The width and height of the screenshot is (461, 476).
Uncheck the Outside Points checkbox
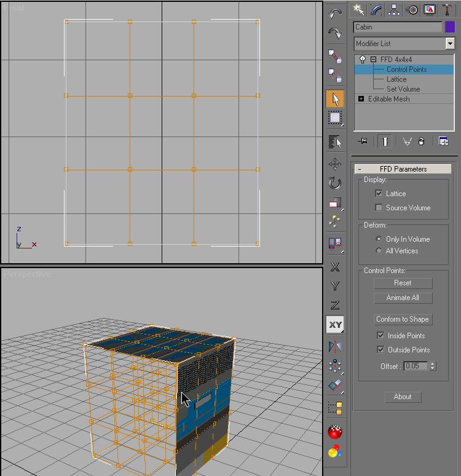tap(380, 349)
